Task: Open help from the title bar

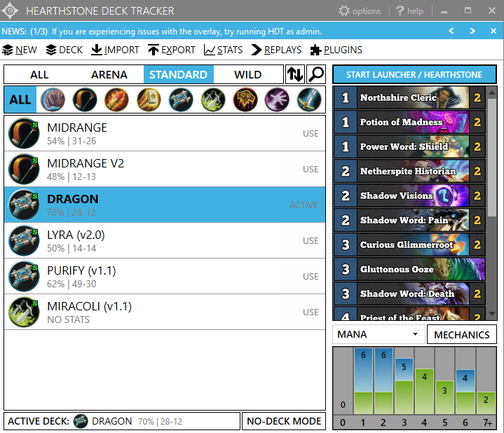Action: coord(409,11)
